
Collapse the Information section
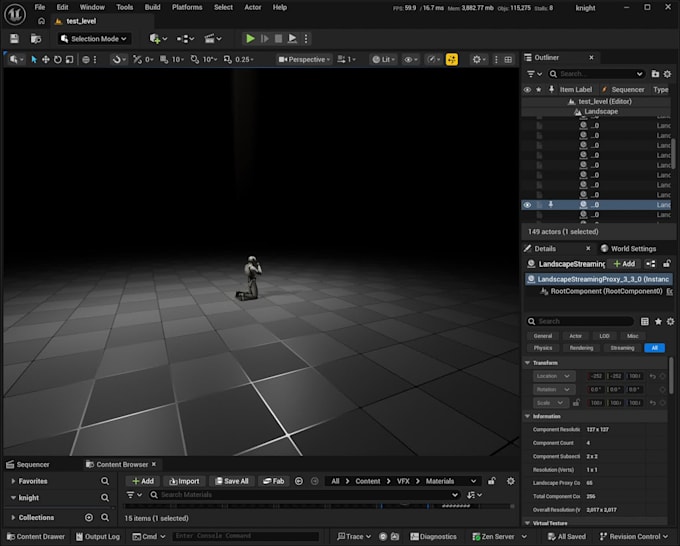pos(527,416)
